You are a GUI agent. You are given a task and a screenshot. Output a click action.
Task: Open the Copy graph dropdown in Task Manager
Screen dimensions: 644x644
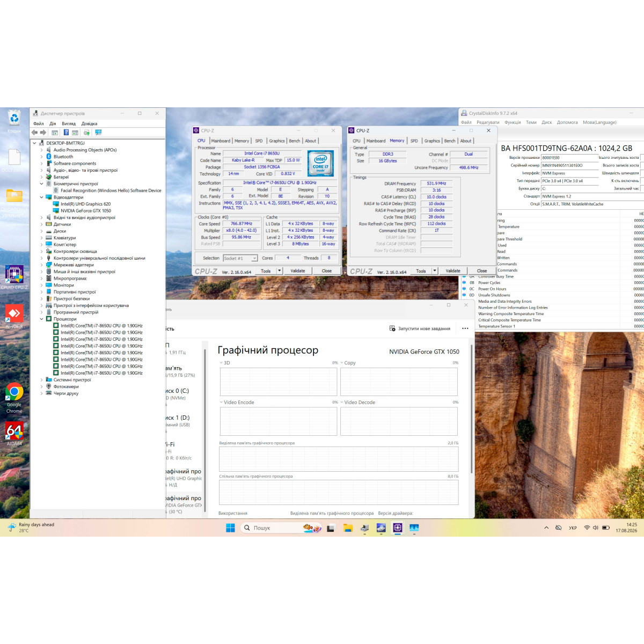[342, 363]
